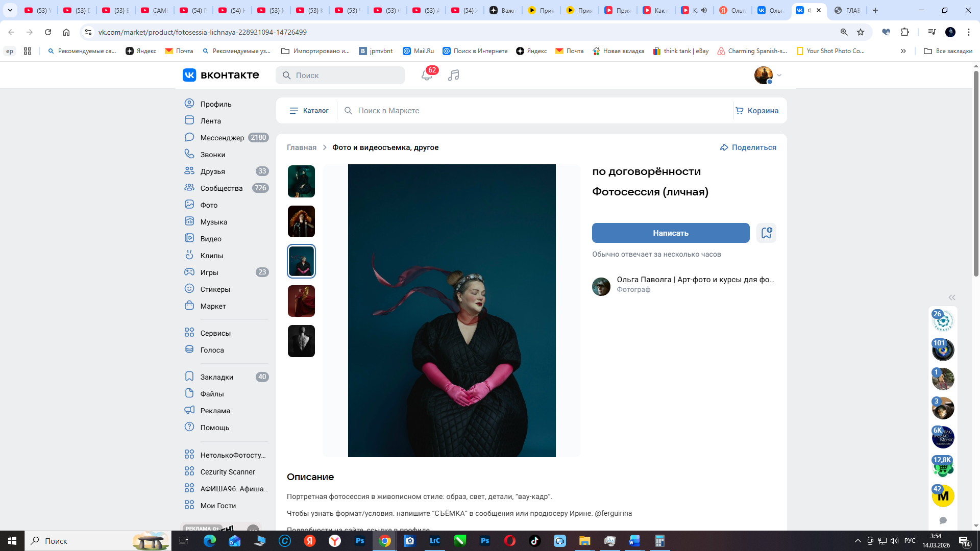Click the Написать button
Screen dimensions: 980x551
pos(670,233)
